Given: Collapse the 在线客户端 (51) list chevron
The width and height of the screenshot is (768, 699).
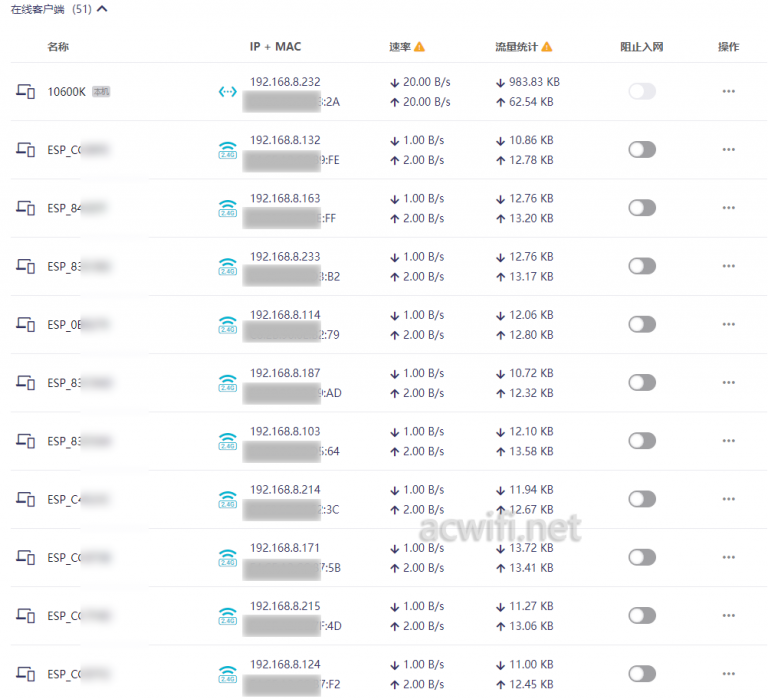Looking at the screenshot, I should (102, 9).
